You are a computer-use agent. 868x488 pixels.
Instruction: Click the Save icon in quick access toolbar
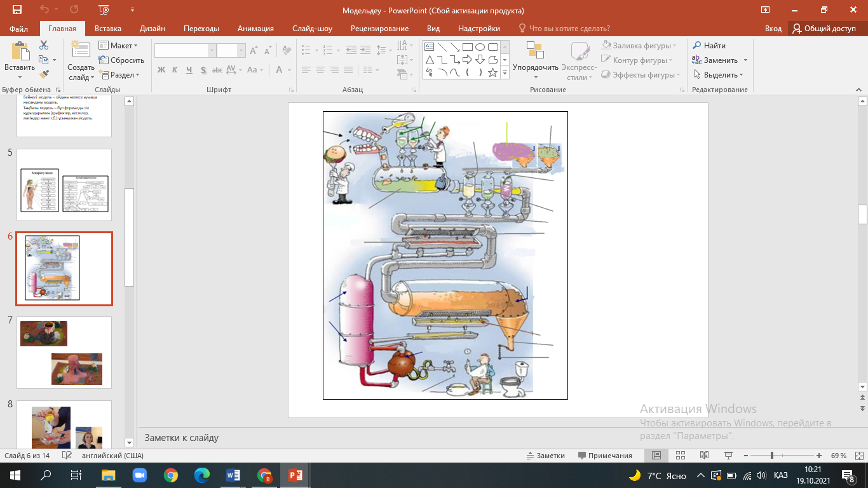pos(17,10)
